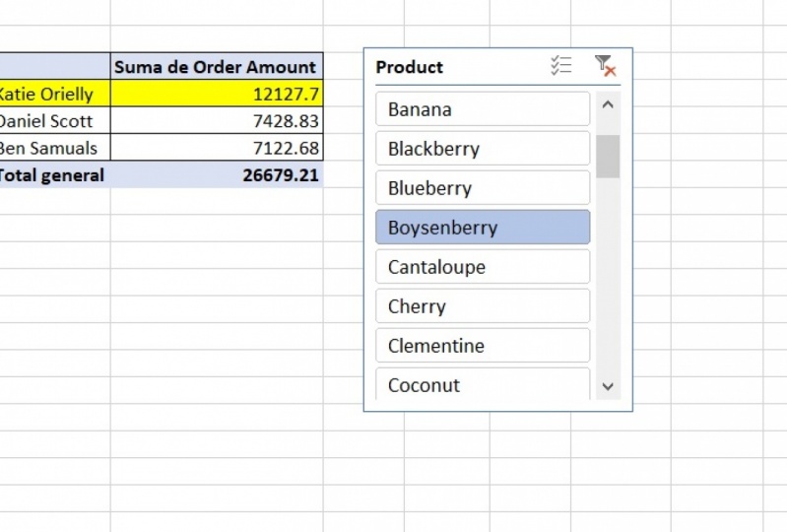Deselect the highlighted Boysenberry item
Viewport: 787px width, 532px height.
coord(483,228)
